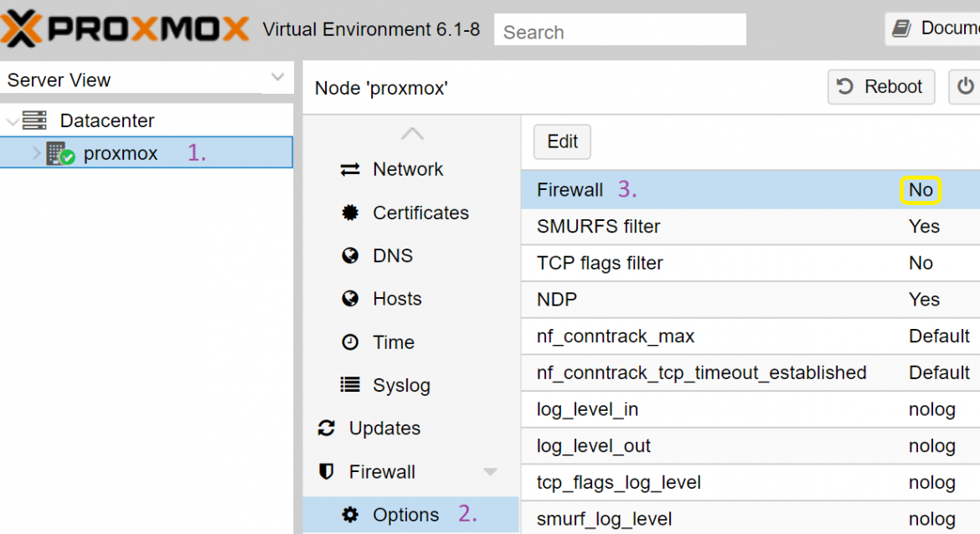Image resolution: width=980 pixels, height=534 pixels.
Task: Select the Time clock icon
Action: pyautogui.click(x=350, y=341)
